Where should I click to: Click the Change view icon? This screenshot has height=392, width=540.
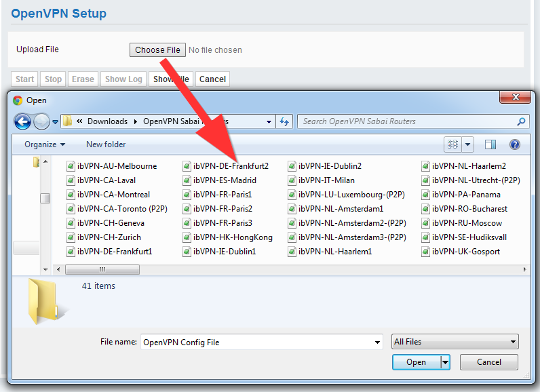452,144
